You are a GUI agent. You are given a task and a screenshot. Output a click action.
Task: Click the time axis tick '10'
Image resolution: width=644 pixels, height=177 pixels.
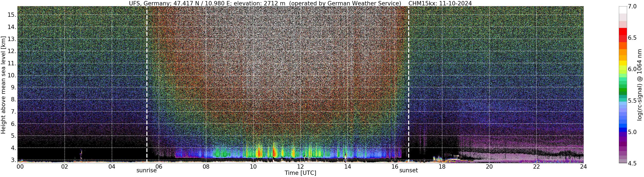click(253, 166)
